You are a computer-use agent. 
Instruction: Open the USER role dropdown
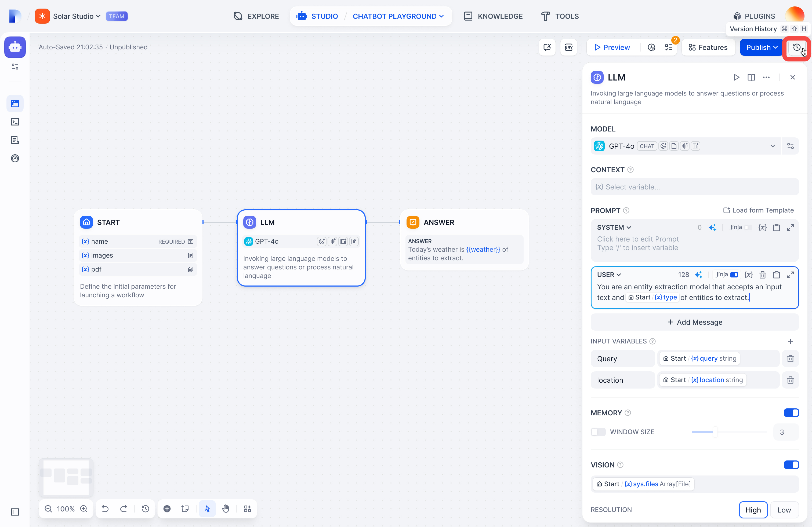(609, 275)
